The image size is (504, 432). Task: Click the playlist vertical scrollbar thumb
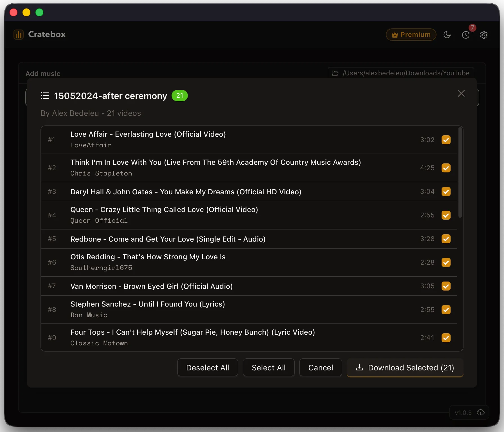tap(460, 173)
